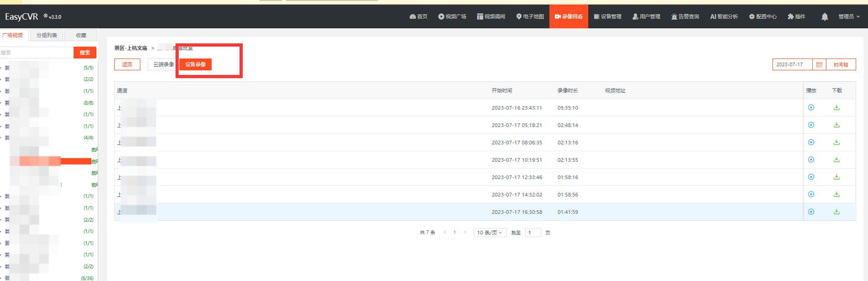Switch to the 分组列表 tab
Screen dimensions: 868x281
47,35
